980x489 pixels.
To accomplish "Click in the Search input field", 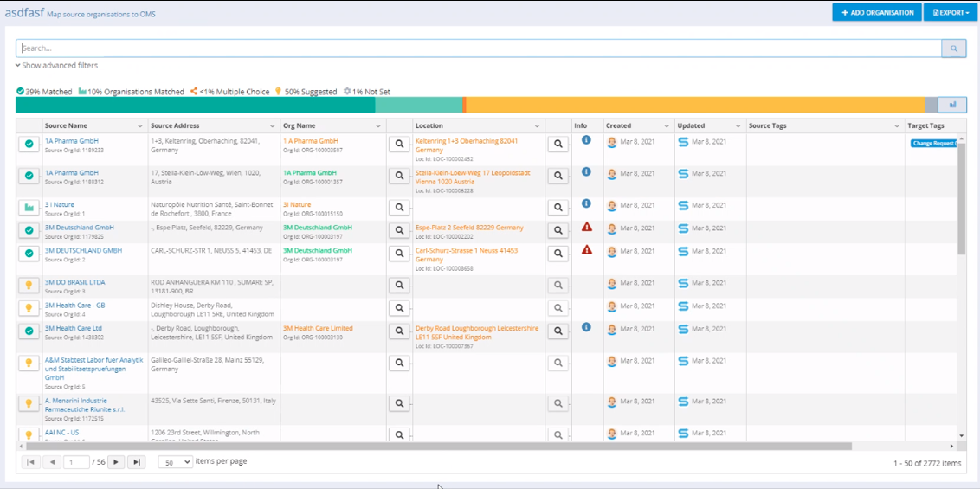I will [476, 48].
